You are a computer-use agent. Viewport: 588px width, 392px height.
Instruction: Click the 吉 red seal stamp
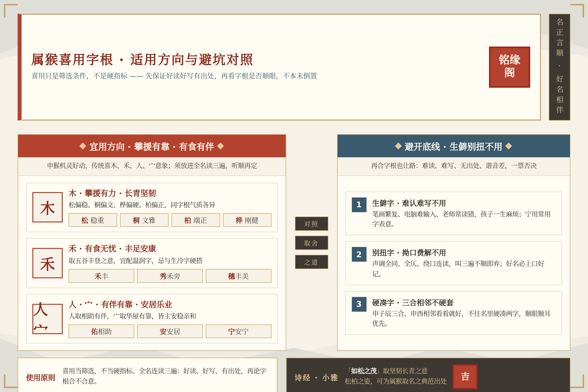coord(465,377)
